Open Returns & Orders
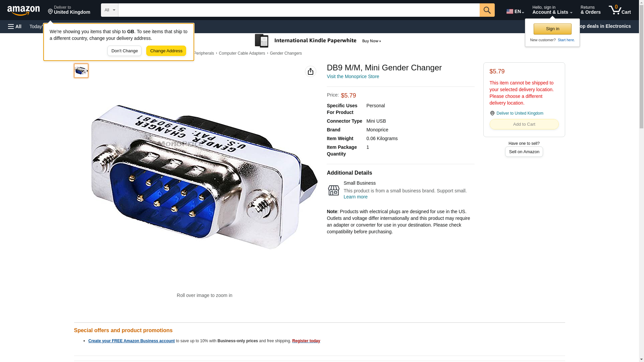 click(590, 10)
